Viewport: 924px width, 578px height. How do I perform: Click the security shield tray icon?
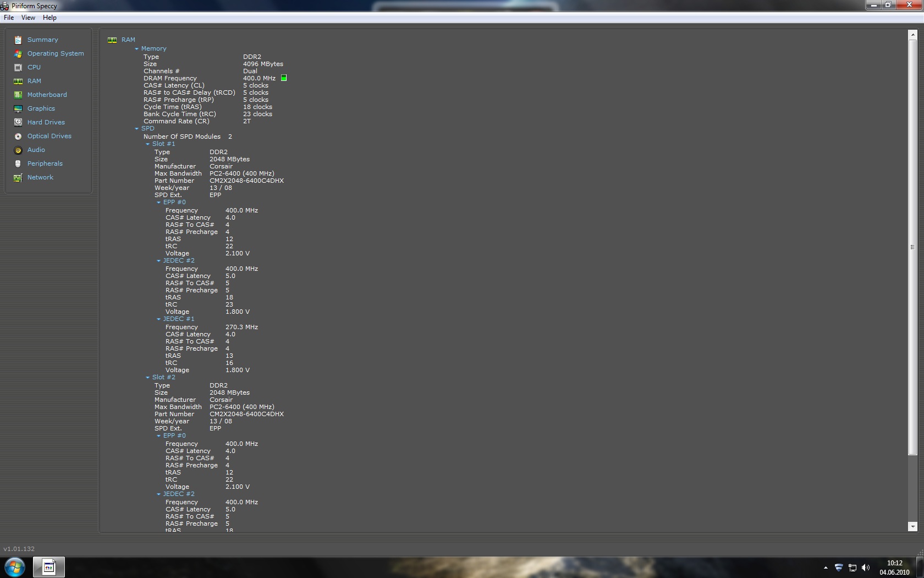coord(839,568)
